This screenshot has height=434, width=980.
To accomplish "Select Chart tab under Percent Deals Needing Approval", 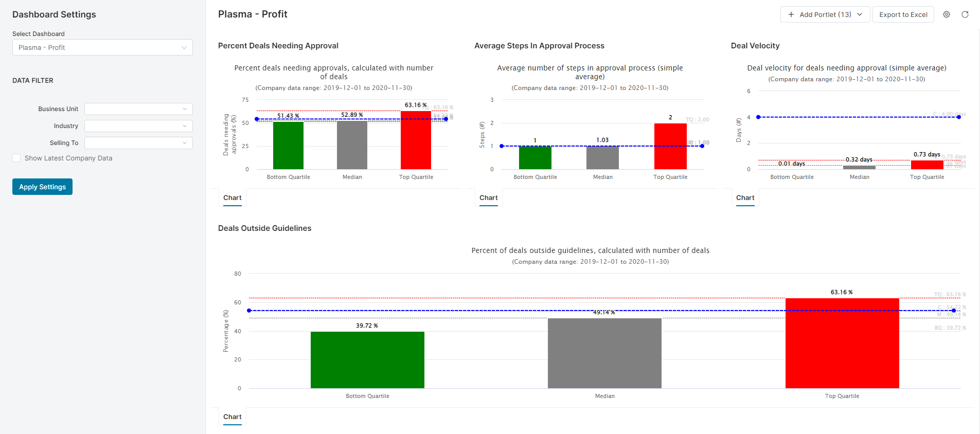I will pyautogui.click(x=233, y=198).
